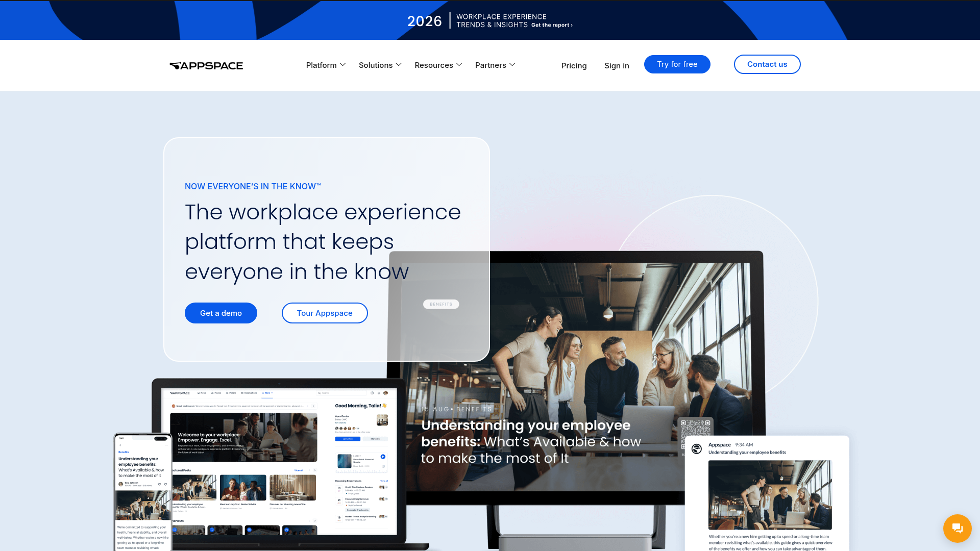Click the Appspace logo in the header
The image size is (980, 551).
point(206,65)
